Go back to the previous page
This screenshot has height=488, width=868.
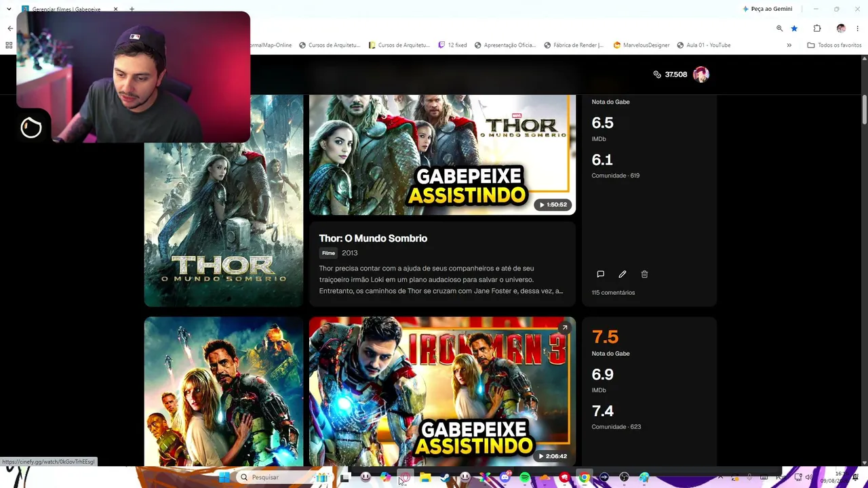(x=10, y=28)
